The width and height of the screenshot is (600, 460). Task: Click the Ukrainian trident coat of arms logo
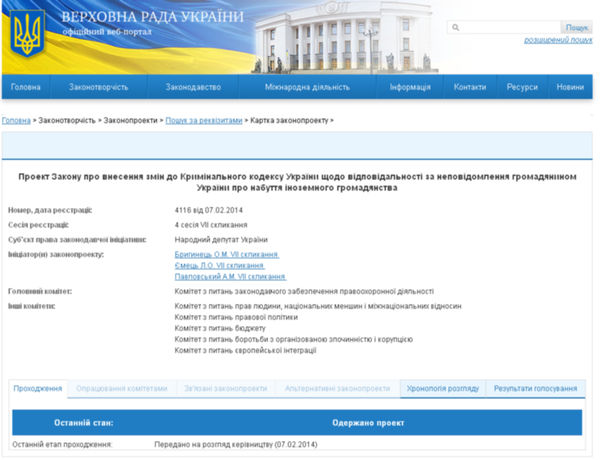tap(27, 33)
